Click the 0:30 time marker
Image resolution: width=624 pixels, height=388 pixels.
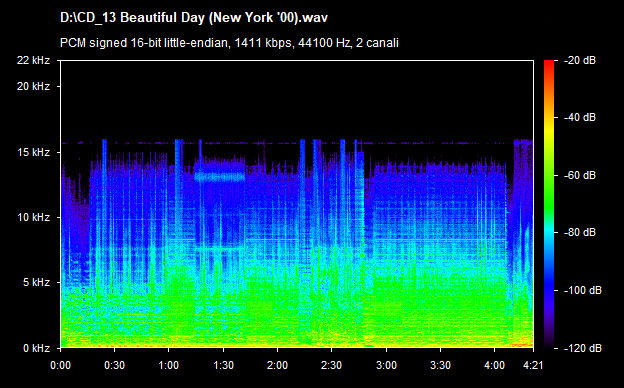(115, 365)
